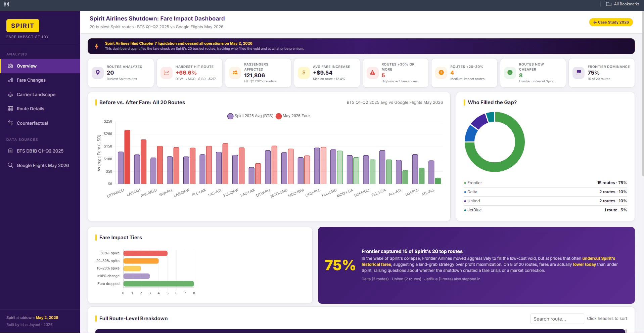Click the map pin icon on Routes Analyzed card

[x=98, y=73]
